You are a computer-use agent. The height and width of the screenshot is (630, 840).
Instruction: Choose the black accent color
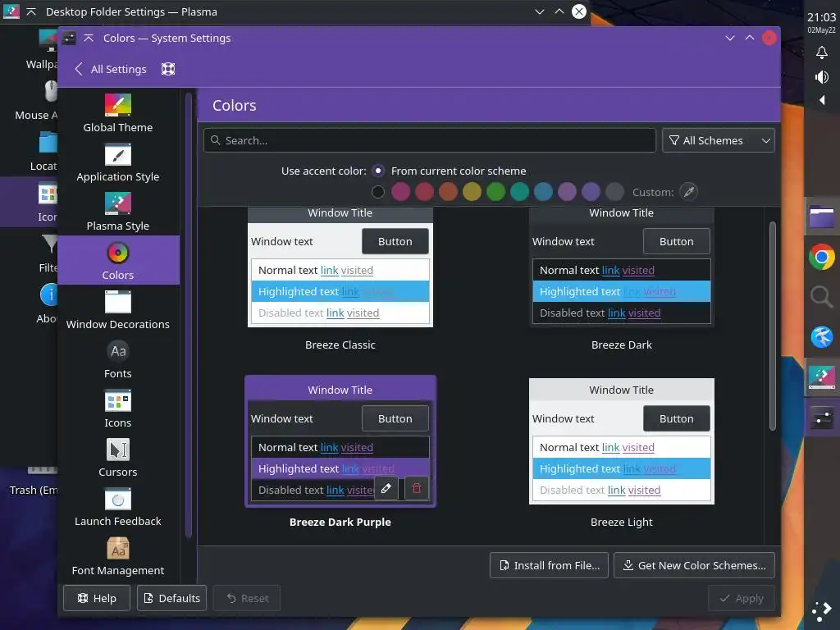tap(377, 192)
